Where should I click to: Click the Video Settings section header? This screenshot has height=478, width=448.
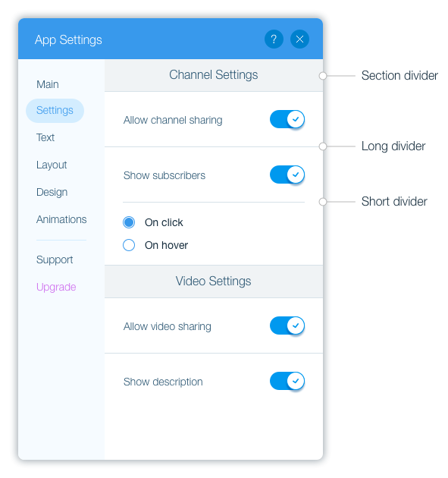pyautogui.click(x=214, y=281)
